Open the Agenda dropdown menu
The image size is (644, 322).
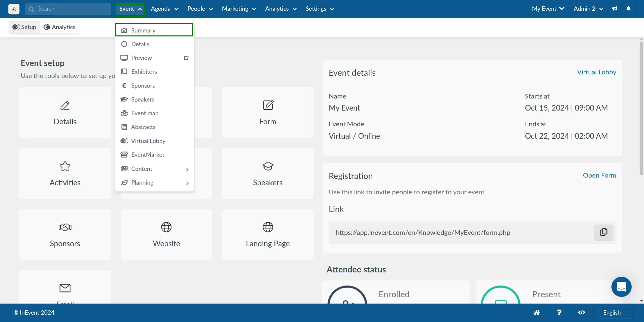pyautogui.click(x=164, y=9)
